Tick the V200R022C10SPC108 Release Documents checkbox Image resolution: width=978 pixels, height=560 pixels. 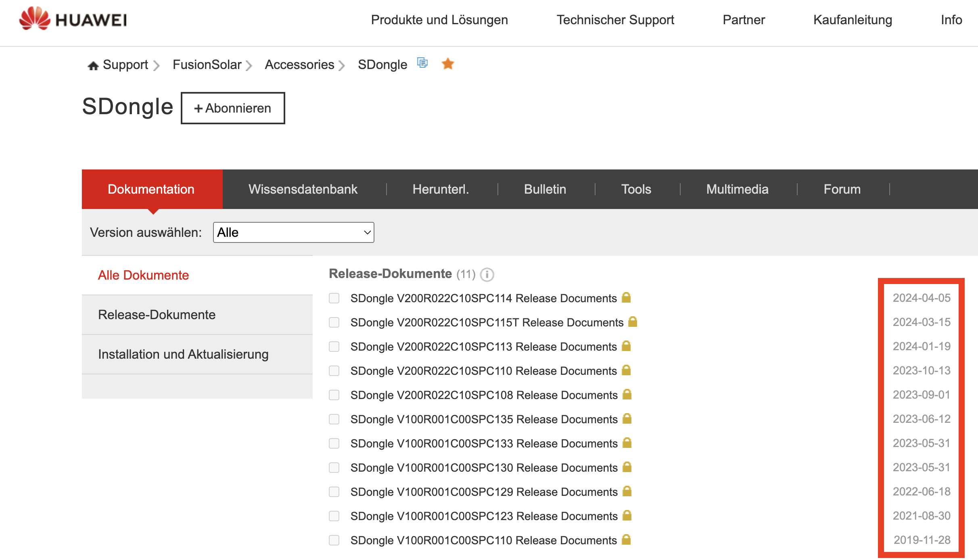[334, 395]
